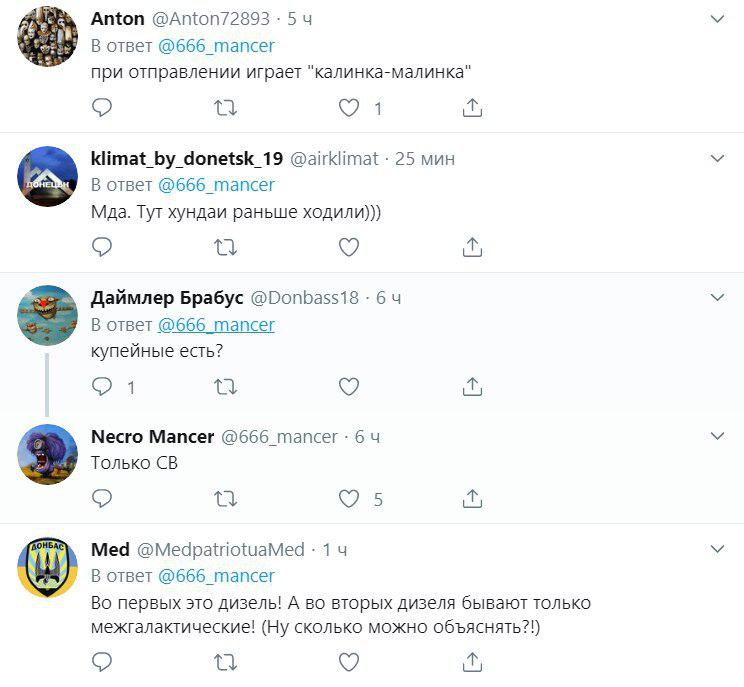Reply to klimat_by_donetsk_19's tweet
This screenshot has width=744, height=687.
coord(101,246)
